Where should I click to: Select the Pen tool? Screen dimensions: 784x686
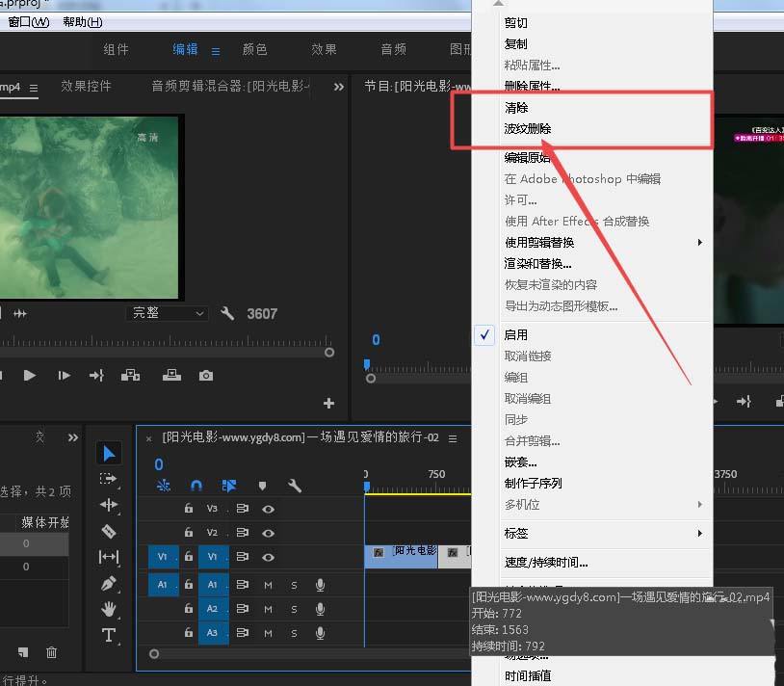click(x=109, y=583)
